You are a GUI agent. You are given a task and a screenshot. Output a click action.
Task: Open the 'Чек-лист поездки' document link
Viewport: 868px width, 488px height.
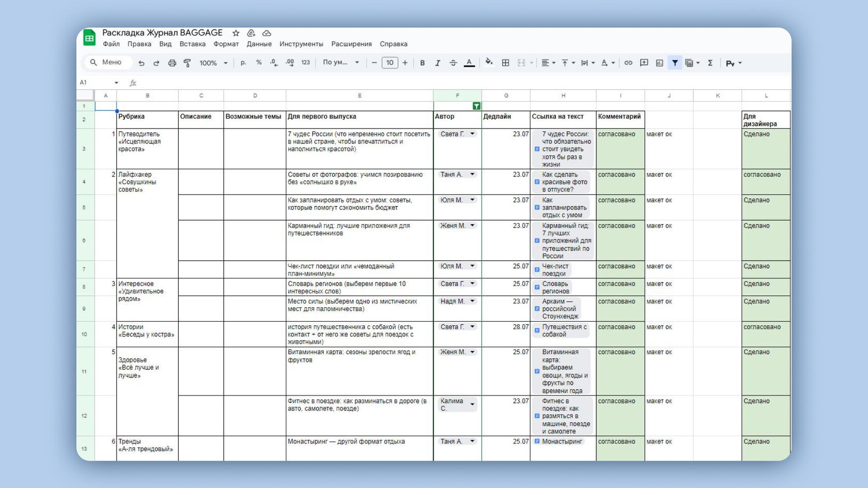click(x=552, y=270)
